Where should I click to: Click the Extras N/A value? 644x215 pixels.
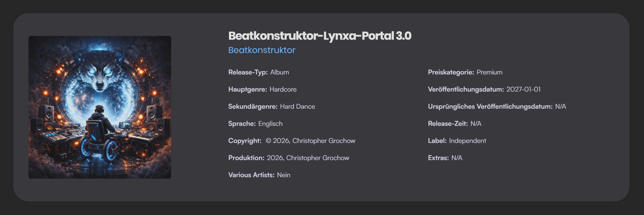(x=457, y=158)
